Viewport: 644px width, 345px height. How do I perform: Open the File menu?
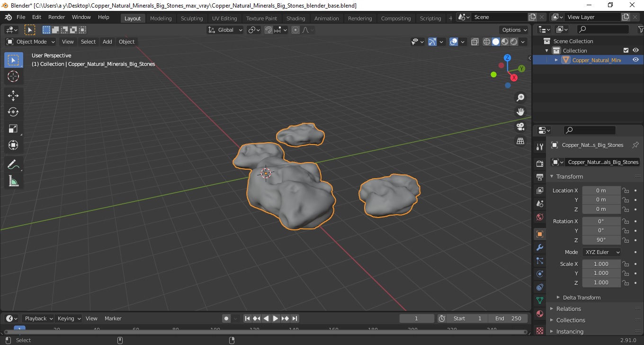pyautogui.click(x=21, y=17)
